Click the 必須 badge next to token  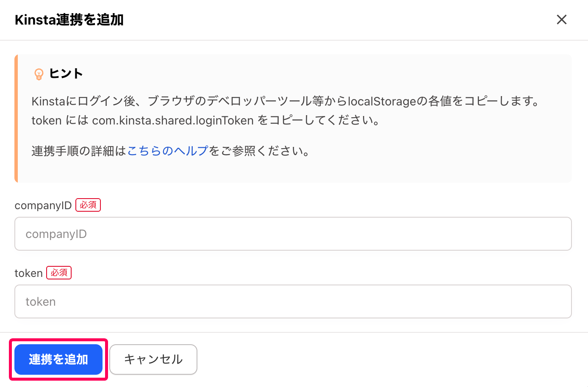(59, 273)
